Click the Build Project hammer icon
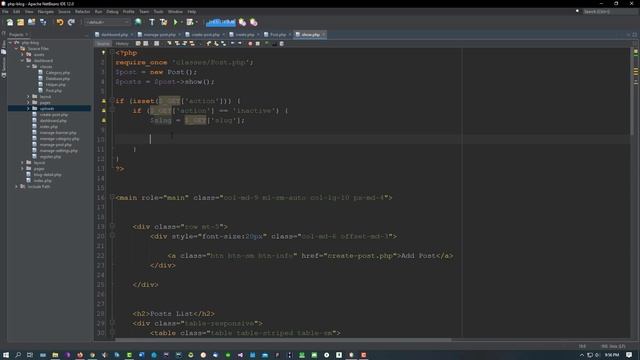The image size is (640, 360). [x=152, y=22]
